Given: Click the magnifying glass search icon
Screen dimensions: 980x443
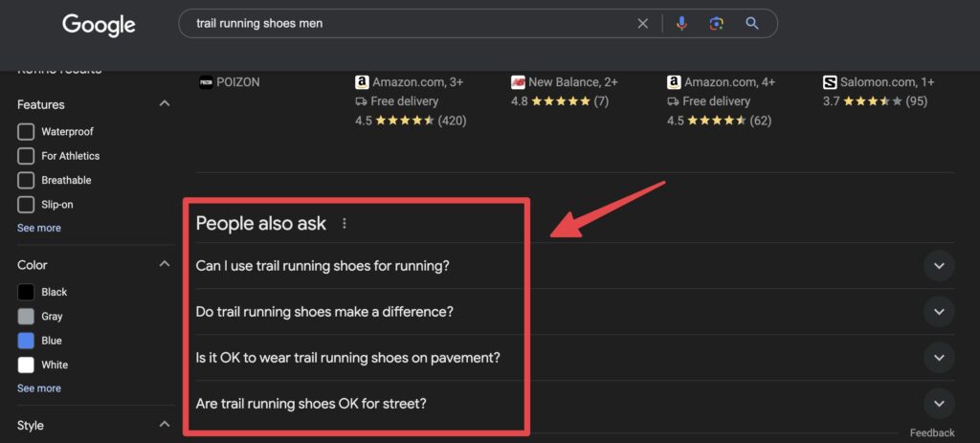Looking at the screenshot, I should click(x=752, y=24).
